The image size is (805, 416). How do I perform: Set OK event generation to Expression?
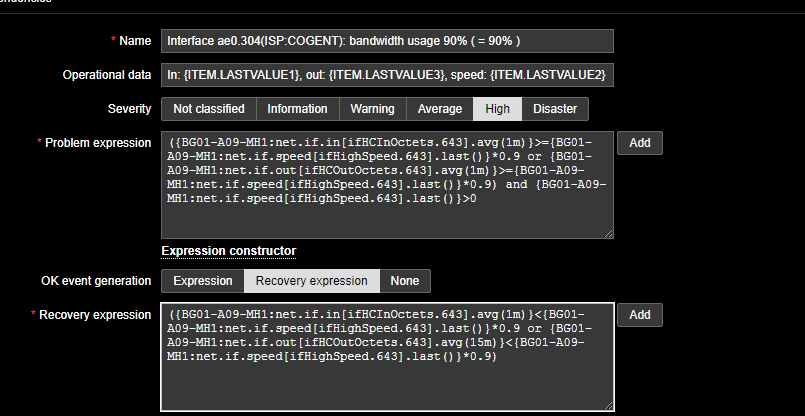(x=203, y=281)
